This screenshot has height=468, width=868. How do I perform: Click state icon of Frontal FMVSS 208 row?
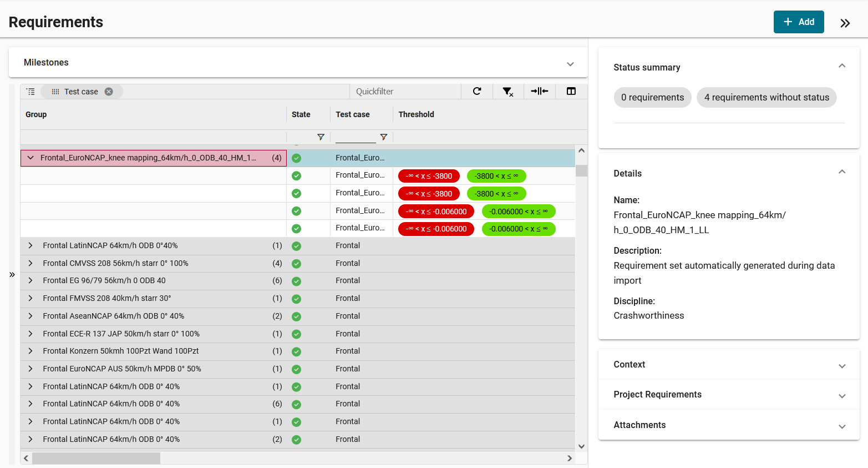coord(296,299)
